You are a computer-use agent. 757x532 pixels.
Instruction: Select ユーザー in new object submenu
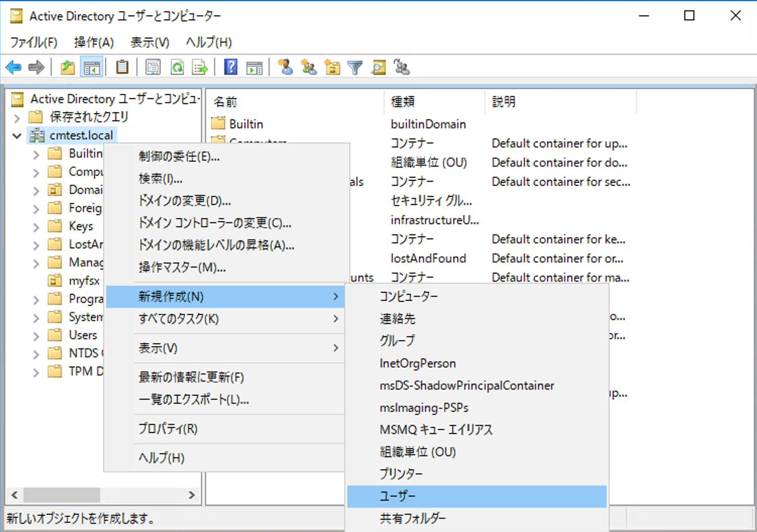point(477,497)
